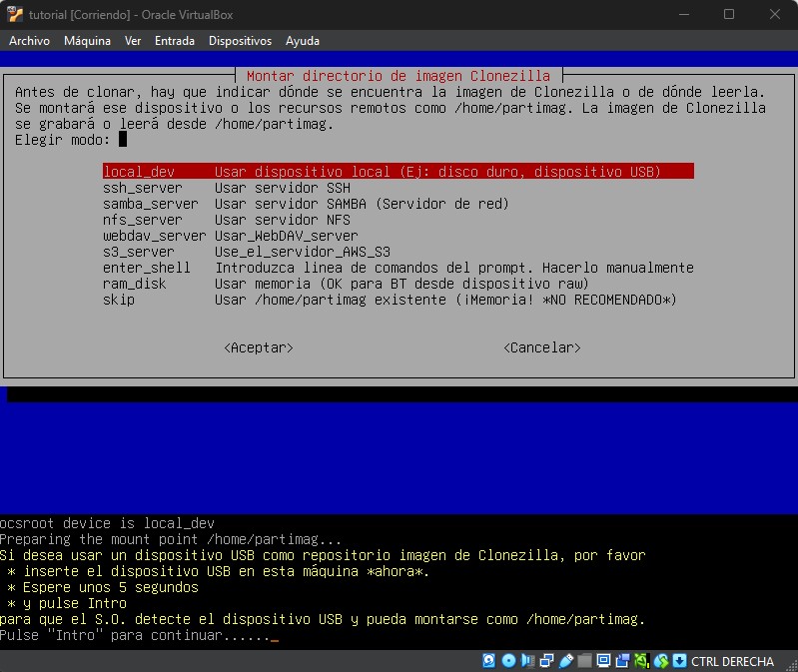The height and width of the screenshot is (672, 798).
Task: Select the ssh_server option
Action: click(398, 188)
